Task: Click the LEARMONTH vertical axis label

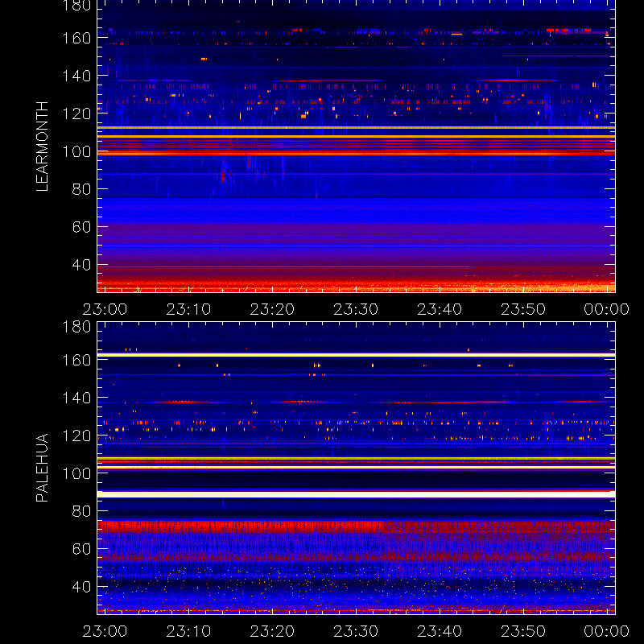Action: 42,147
